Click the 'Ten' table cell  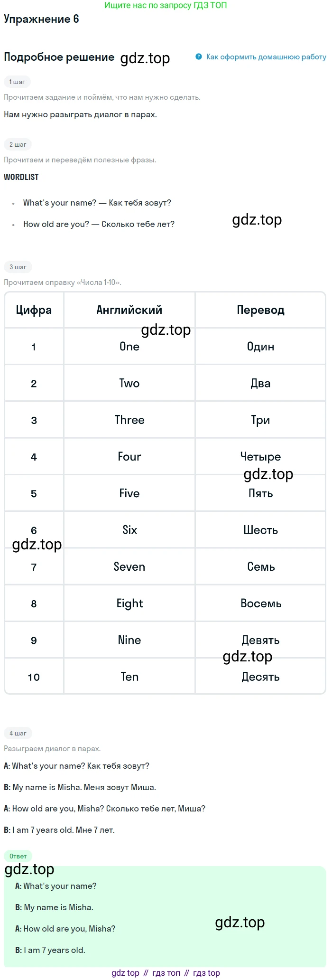coord(129,677)
